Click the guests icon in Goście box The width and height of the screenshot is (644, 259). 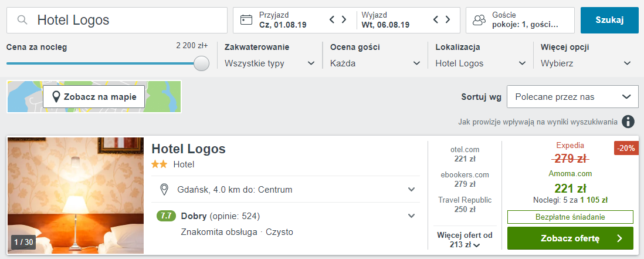point(479,20)
